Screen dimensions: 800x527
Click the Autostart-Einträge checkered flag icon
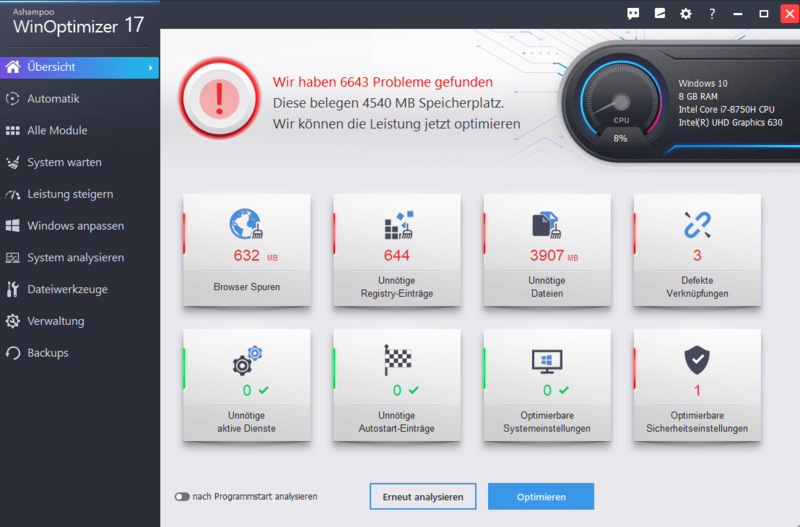click(x=397, y=360)
